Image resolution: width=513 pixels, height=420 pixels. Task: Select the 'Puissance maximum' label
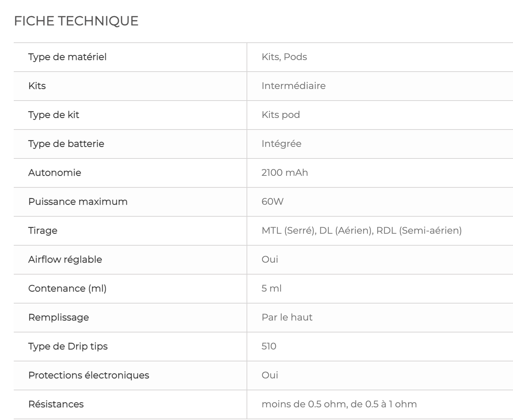pos(78,201)
